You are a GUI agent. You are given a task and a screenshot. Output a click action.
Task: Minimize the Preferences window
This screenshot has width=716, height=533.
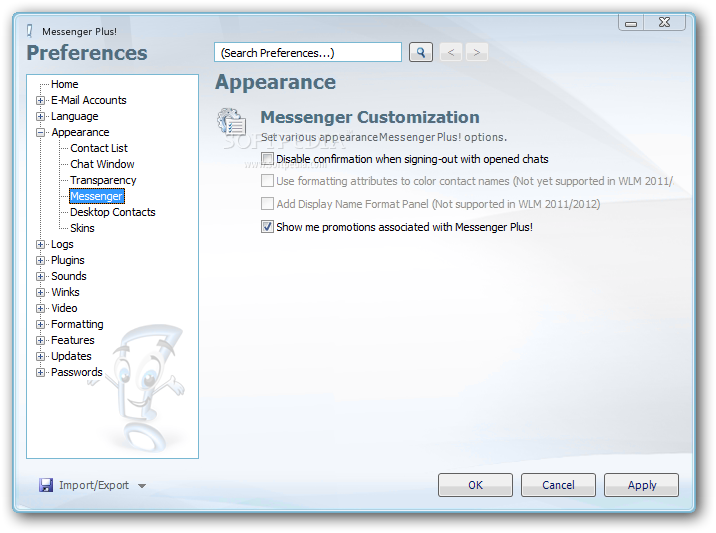[631, 22]
